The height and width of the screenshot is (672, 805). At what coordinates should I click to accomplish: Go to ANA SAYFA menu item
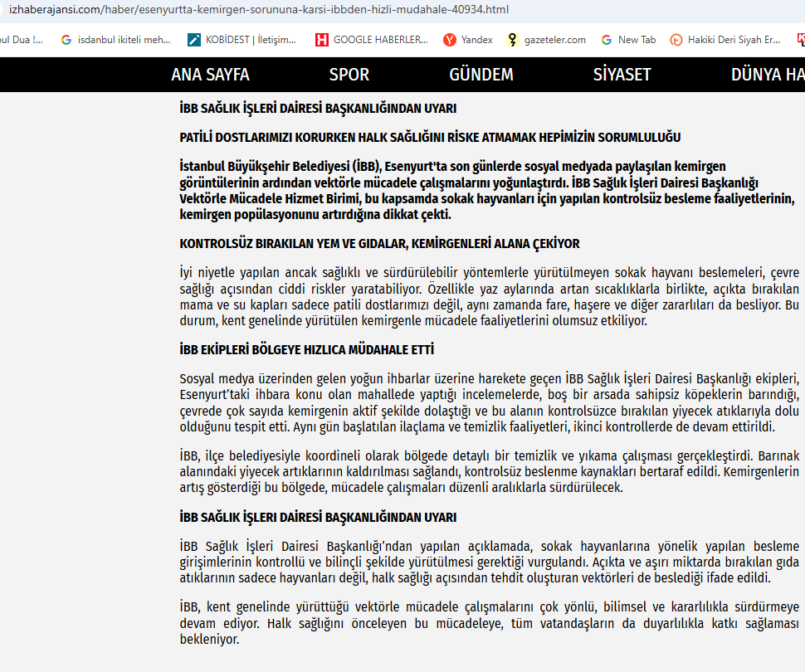pos(211,75)
